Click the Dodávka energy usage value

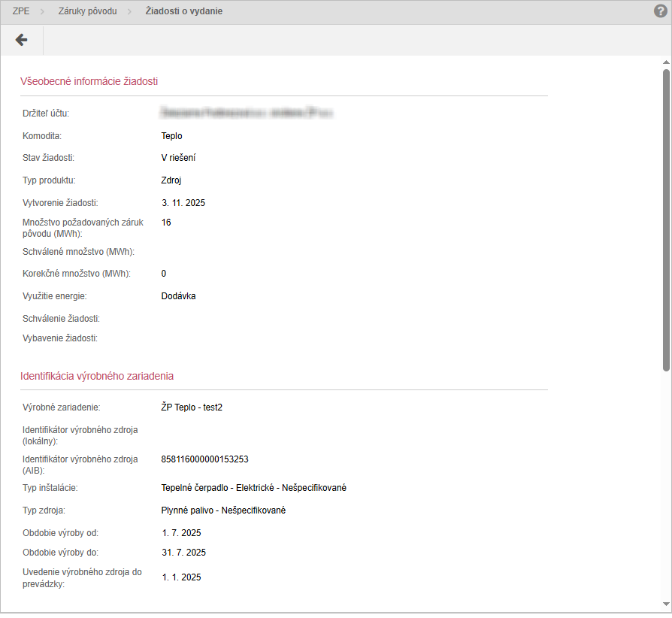click(178, 296)
